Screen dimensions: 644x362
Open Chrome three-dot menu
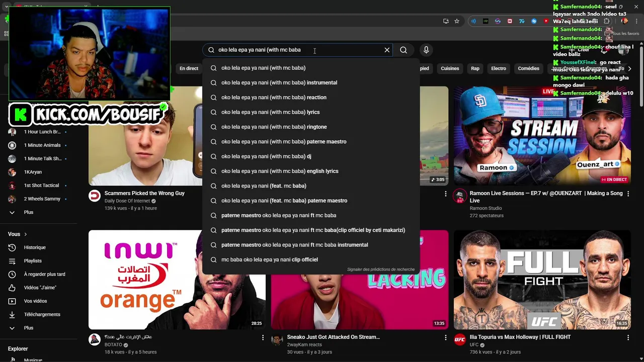click(636, 21)
